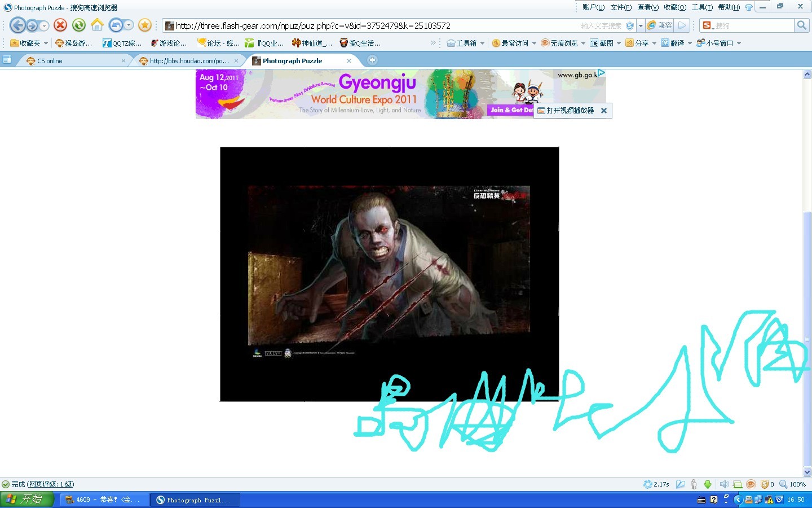Close the CS online tab
The height and width of the screenshot is (508, 812).
[123, 61]
